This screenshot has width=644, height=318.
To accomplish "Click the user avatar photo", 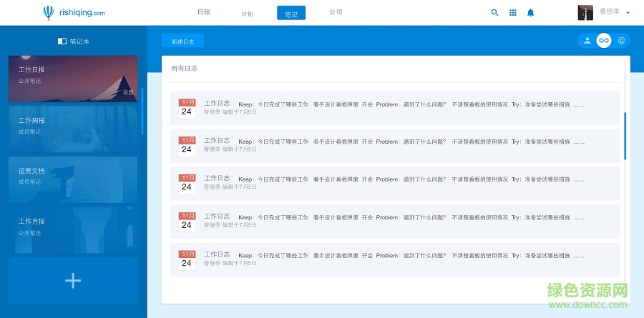I will [585, 12].
